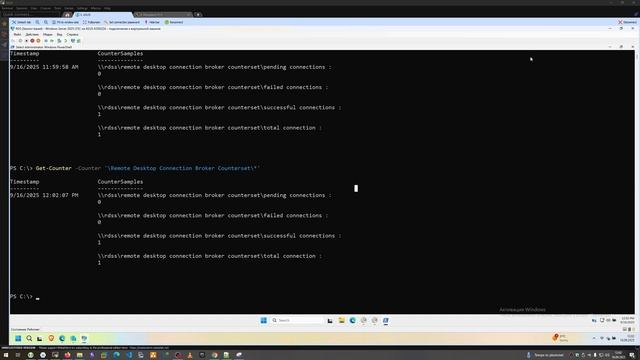The height and width of the screenshot is (360, 640).
Task: Open Chrome from the host taskbar
Action: point(214,356)
